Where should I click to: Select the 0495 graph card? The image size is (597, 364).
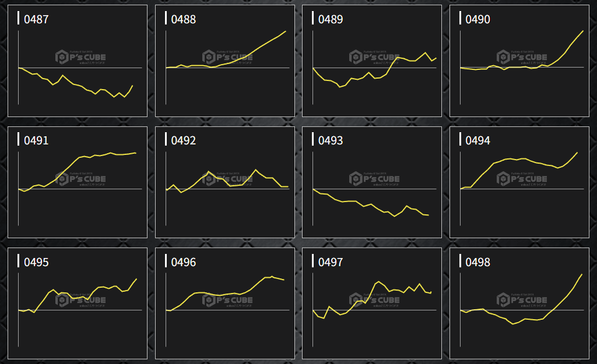[x=78, y=304]
